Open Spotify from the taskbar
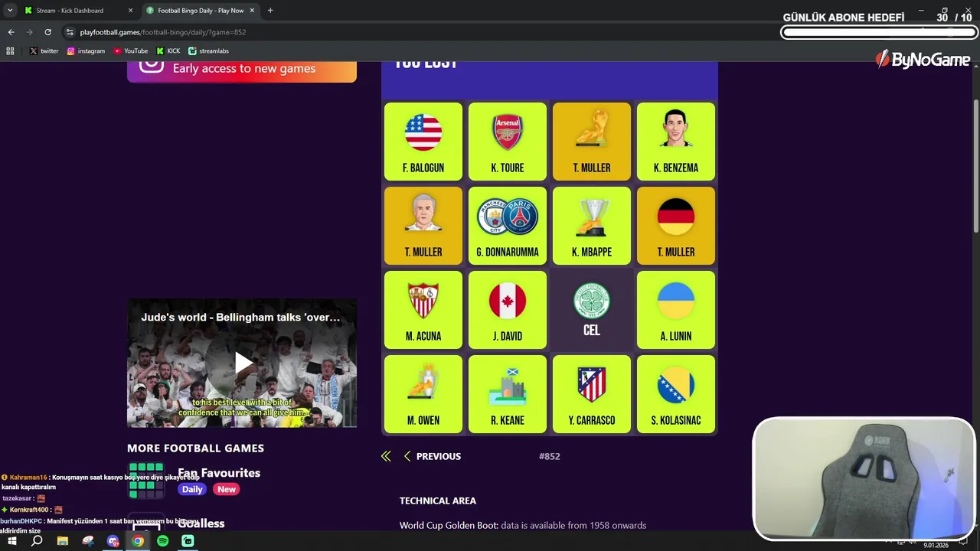The image size is (980, 551). [162, 541]
